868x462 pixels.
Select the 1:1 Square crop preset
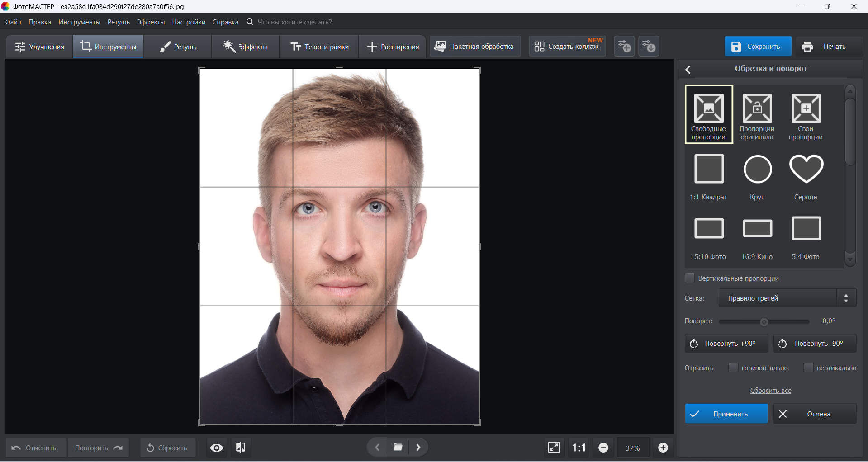709,170
